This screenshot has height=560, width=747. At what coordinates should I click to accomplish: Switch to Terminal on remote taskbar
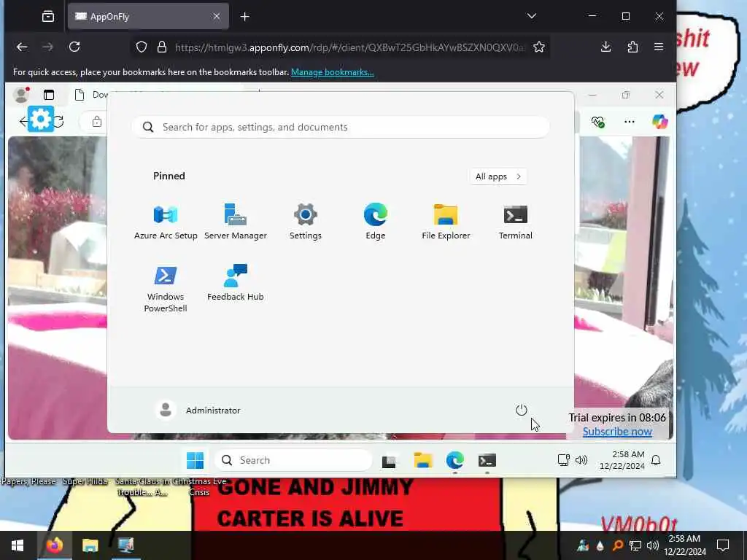coord(487,461)
